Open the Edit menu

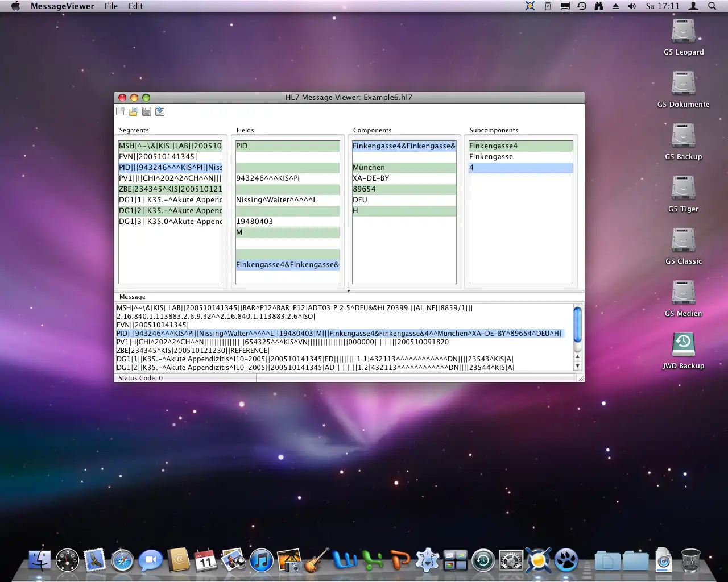pos(135,6)
